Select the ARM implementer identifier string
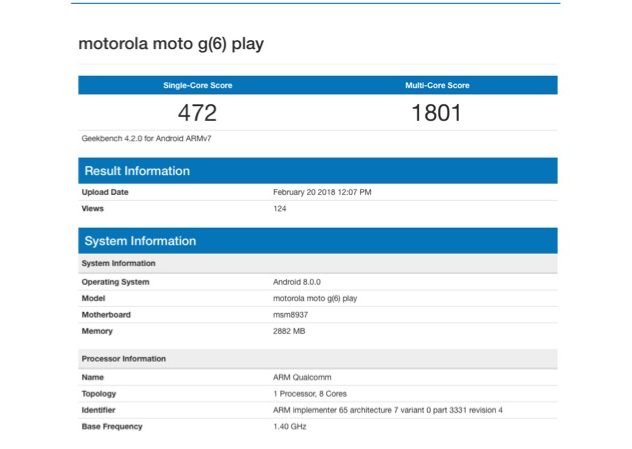The width and height of the screenshot is (632, 449). 387,410
